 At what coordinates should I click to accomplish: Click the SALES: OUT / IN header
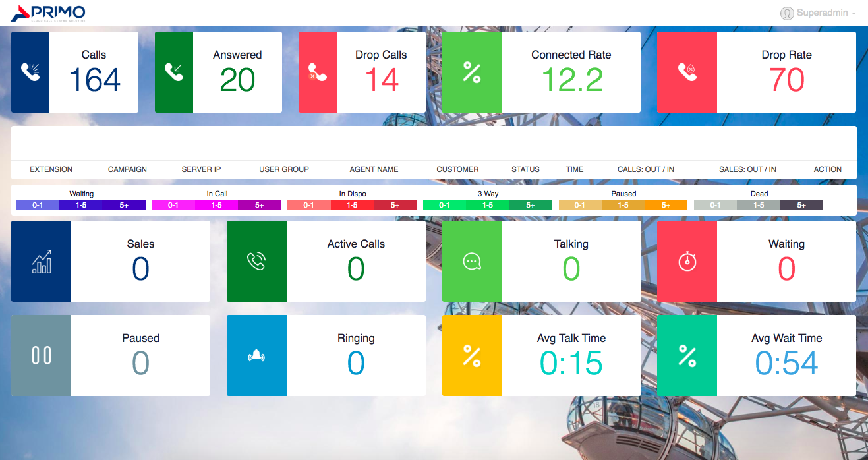747,169
